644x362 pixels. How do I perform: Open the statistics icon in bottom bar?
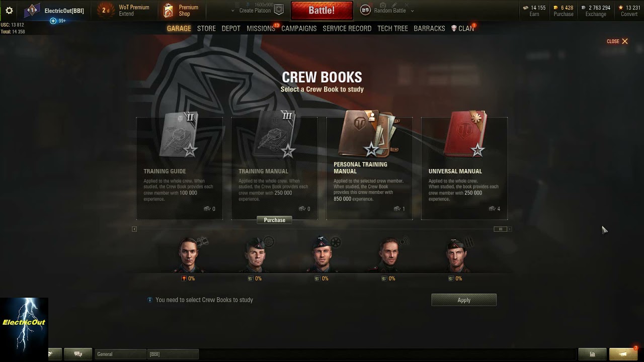click(592, 354)
